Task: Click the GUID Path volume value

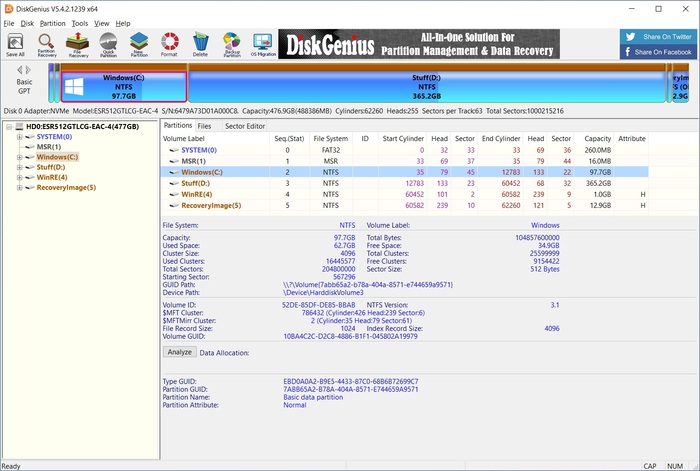Action: [368, 284]
